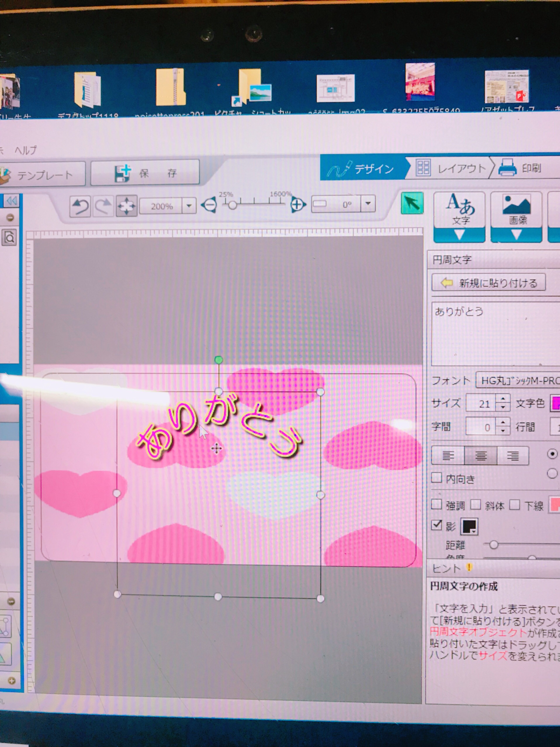Image resolution: width=560 pixels, height=747 pixels.
Task: Click the rotation angle field showing 0°
Action: pyautogui.click(x=336, y=204)
